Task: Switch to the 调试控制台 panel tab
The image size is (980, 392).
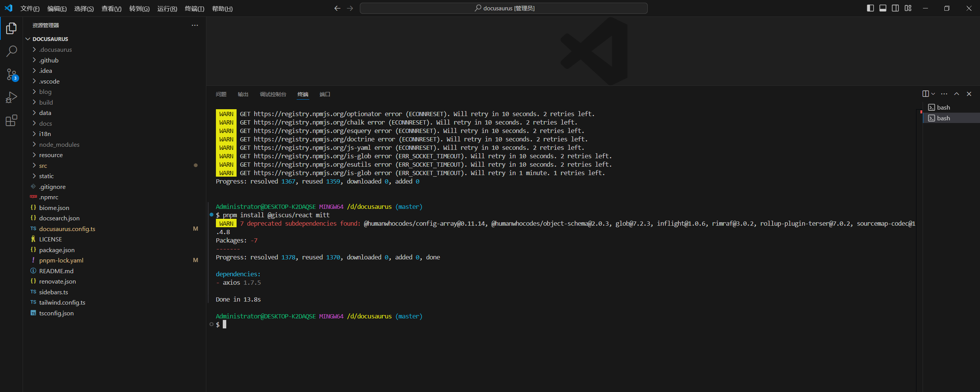Action: 273,94
